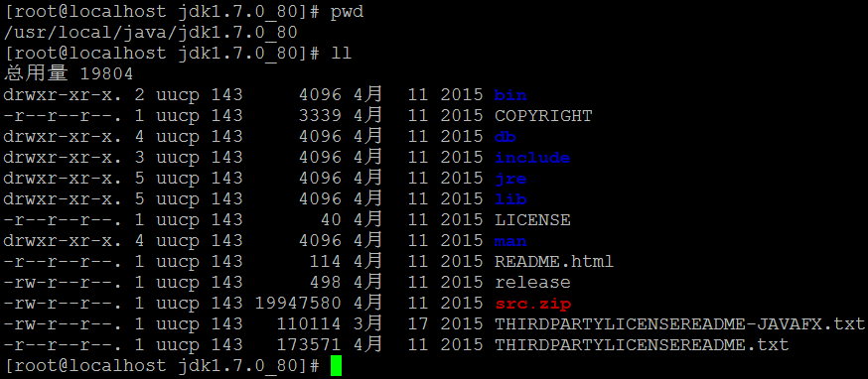The image size is (868, 379).
Task: Click the 'include' directory name
Action: tap(532, 158)
